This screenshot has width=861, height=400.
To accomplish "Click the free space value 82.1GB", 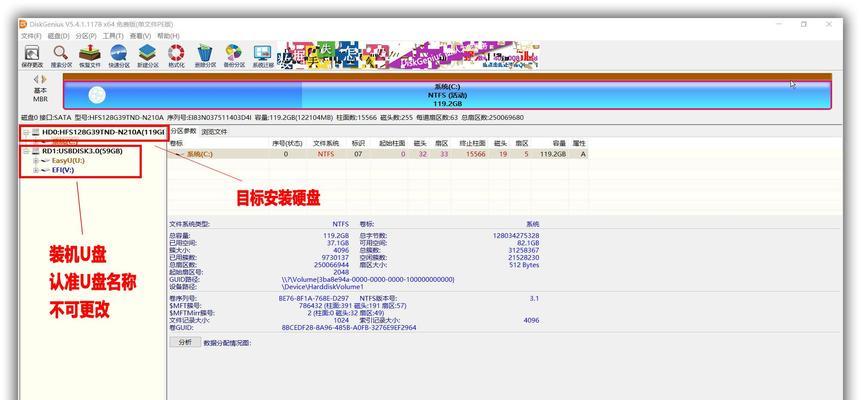I will point(528,243).
